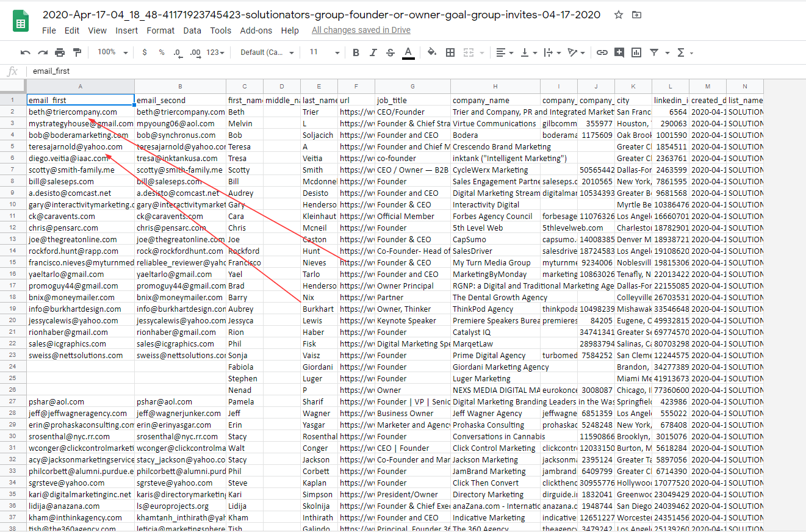Increase decimal places
This screenshot has width=806, height=532.
pyautogui.click(x=195, y=52)
